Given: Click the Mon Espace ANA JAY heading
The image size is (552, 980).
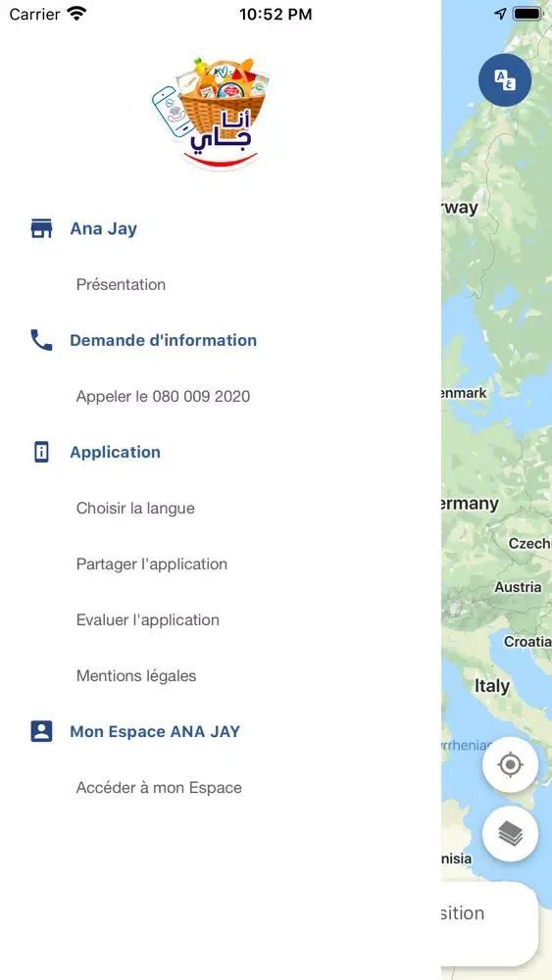Looking at the screenshot, I should tap(155, 731).
